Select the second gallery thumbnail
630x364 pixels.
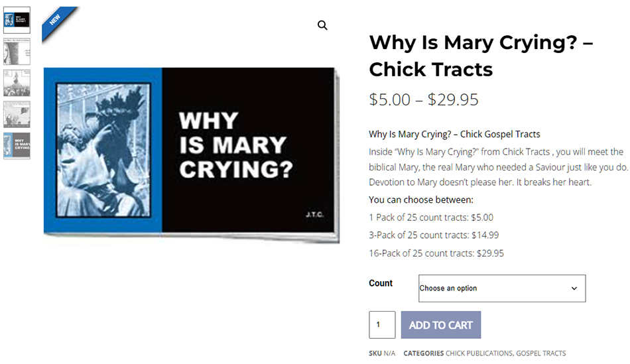click(17, 51)
